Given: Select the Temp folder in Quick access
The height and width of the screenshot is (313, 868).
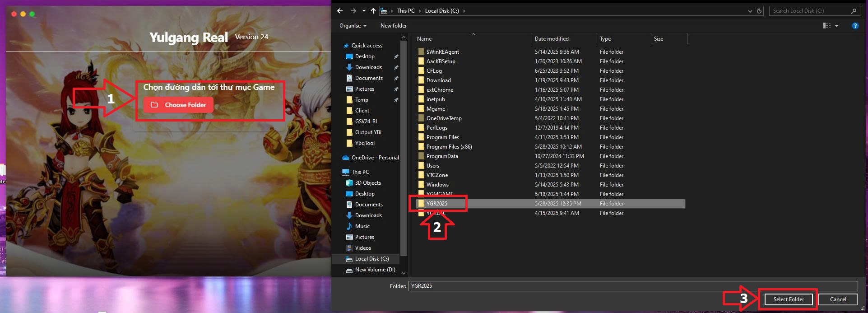Looking at the screenshot, I should pos(362,100).
